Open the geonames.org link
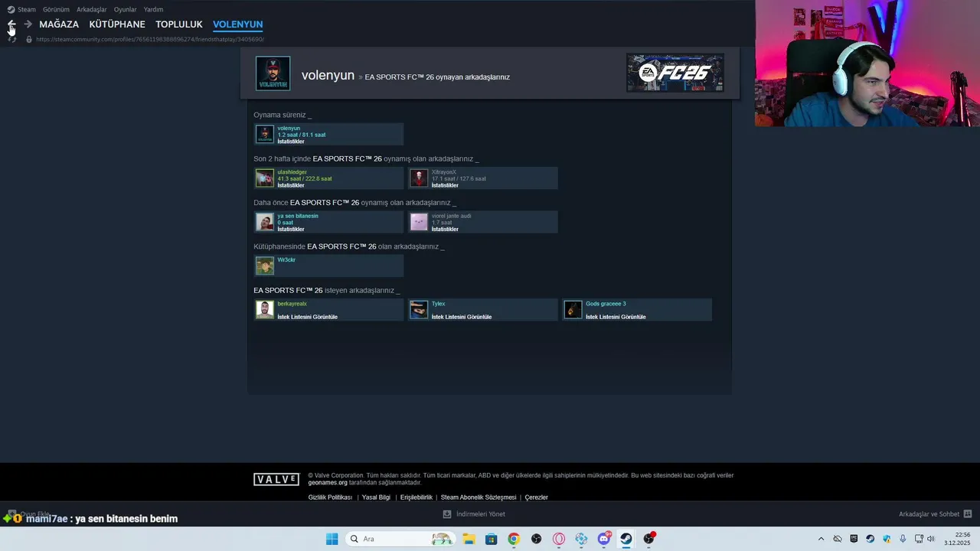Image resolution: width=980 pixels, height=551 pixels. click(328, 483)
